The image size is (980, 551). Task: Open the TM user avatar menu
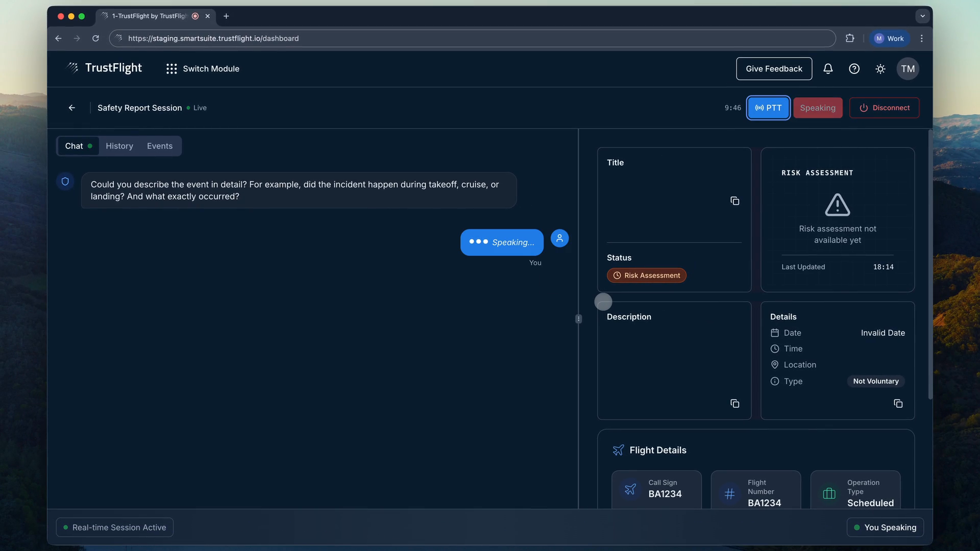coord(908,69)
